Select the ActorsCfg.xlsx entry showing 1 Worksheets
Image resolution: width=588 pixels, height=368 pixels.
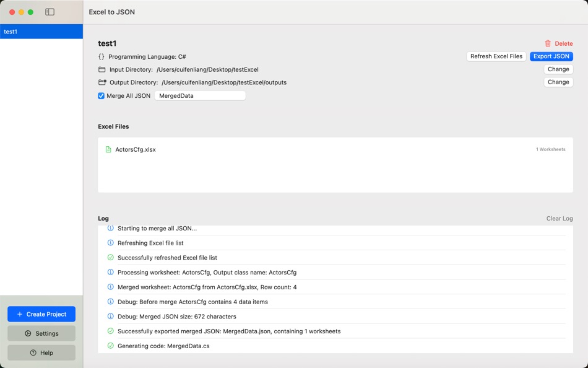(334, 149)
